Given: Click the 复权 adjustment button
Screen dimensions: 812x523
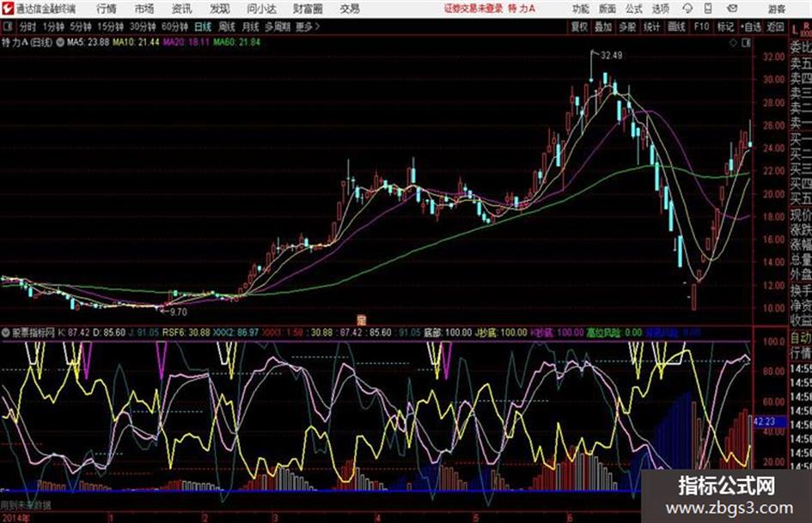Looking at the screenshot, I should (x=579, y=27).
